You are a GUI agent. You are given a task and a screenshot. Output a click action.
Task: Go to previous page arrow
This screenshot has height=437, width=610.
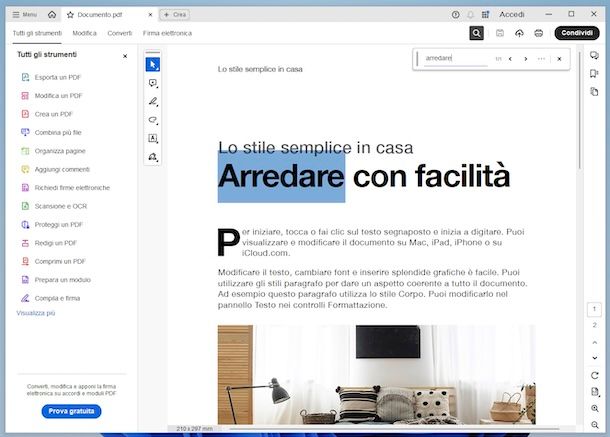point(594,342)
